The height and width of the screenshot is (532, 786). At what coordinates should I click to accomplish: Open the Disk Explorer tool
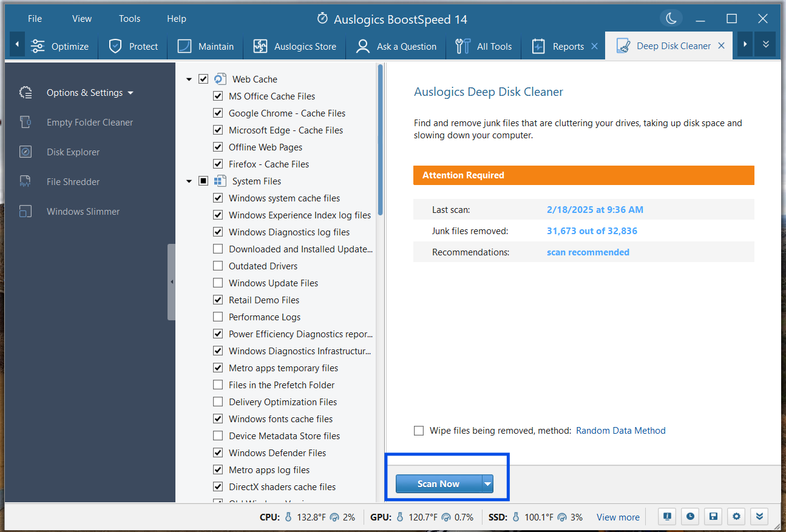[73, 152]
